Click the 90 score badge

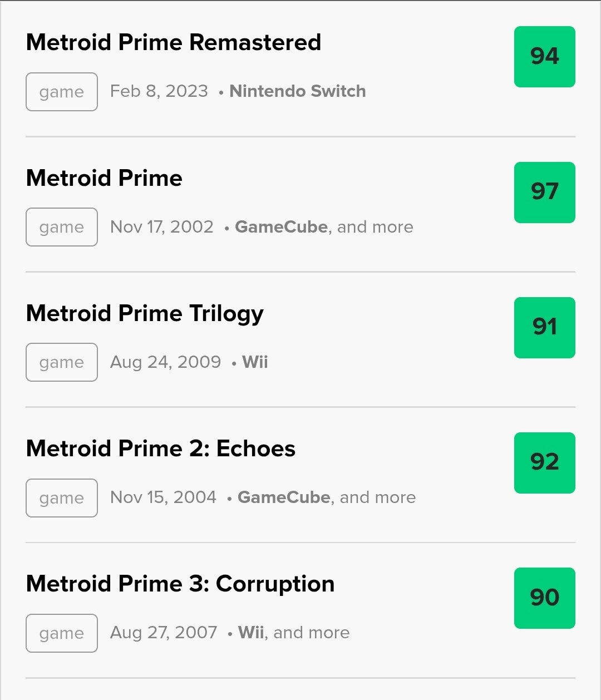point(544,598)
